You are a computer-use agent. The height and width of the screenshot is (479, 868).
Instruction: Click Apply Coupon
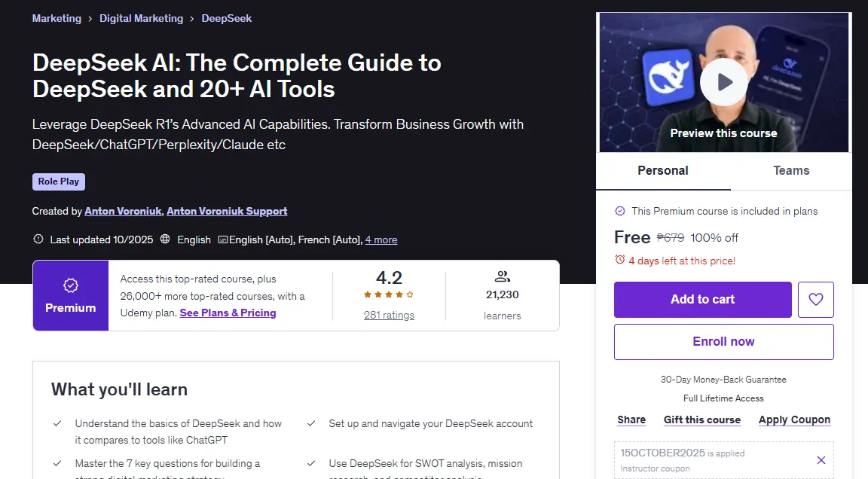(x=794, y=420)
